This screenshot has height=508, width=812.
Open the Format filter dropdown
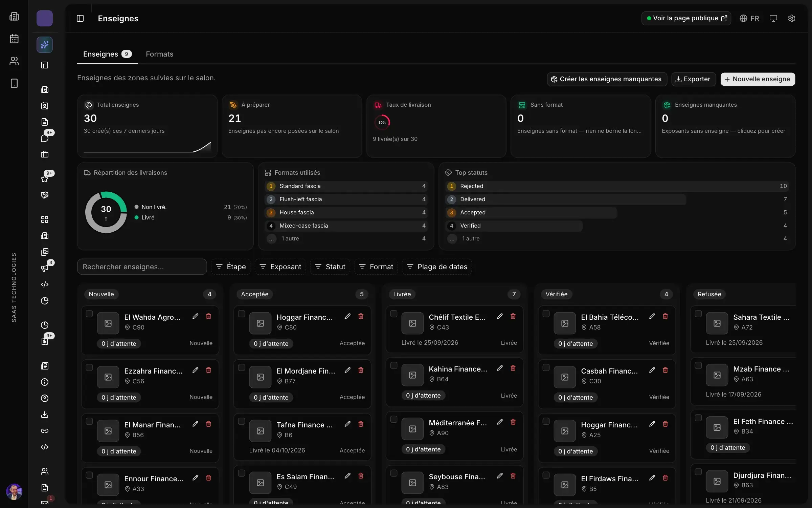(x=376, y=267)
